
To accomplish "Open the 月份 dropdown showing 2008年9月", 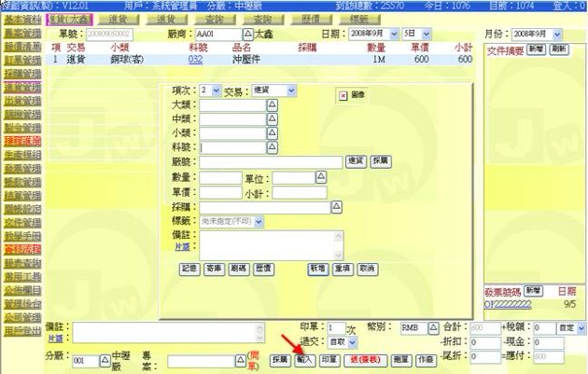I will point(562,34).
